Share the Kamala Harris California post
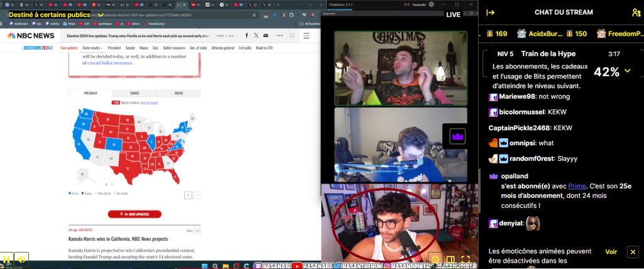Image resolution: width=644 pixels, height=269 pixels. [197, 231]
